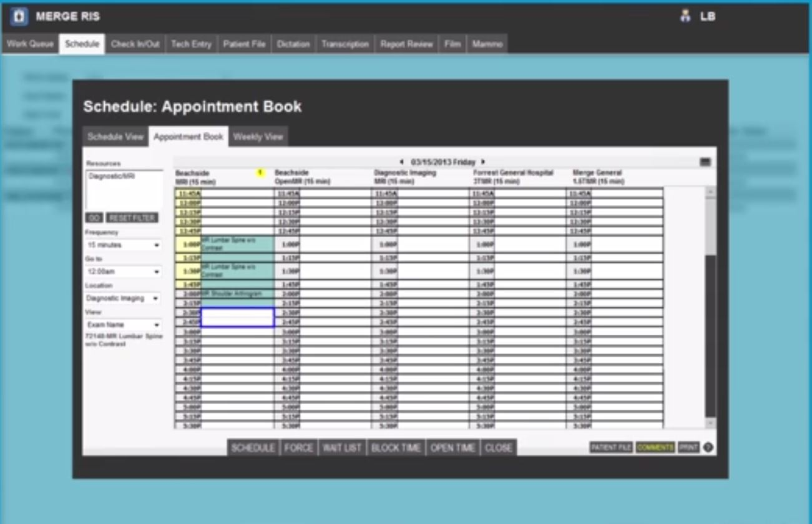Click the PRINT button
This screenshot has height=524, width=812.
[688, 447]
